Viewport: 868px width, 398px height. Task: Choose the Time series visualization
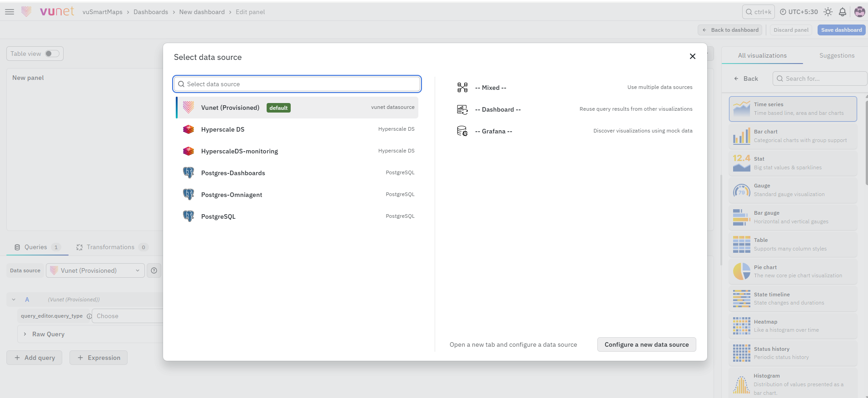(793, 109)
